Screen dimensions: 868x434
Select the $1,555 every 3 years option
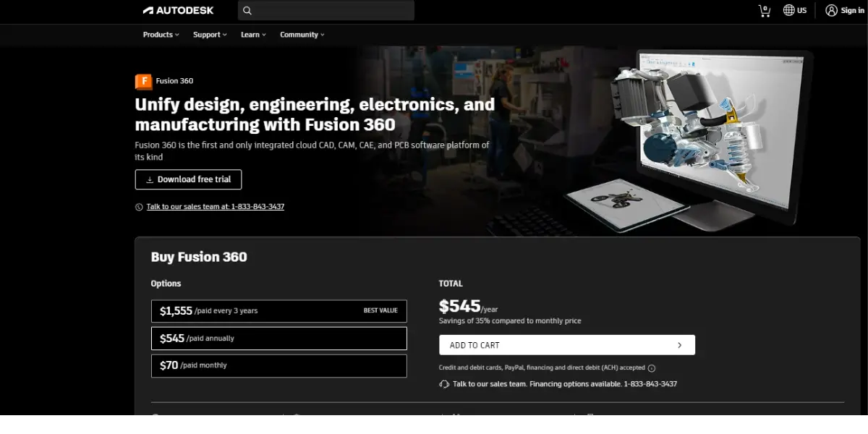click(278, 311)
